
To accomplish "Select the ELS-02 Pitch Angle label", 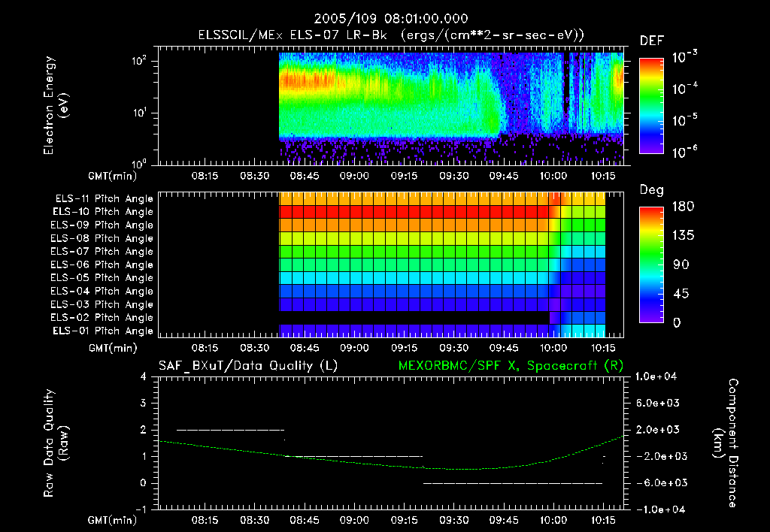I will (102, 318).
